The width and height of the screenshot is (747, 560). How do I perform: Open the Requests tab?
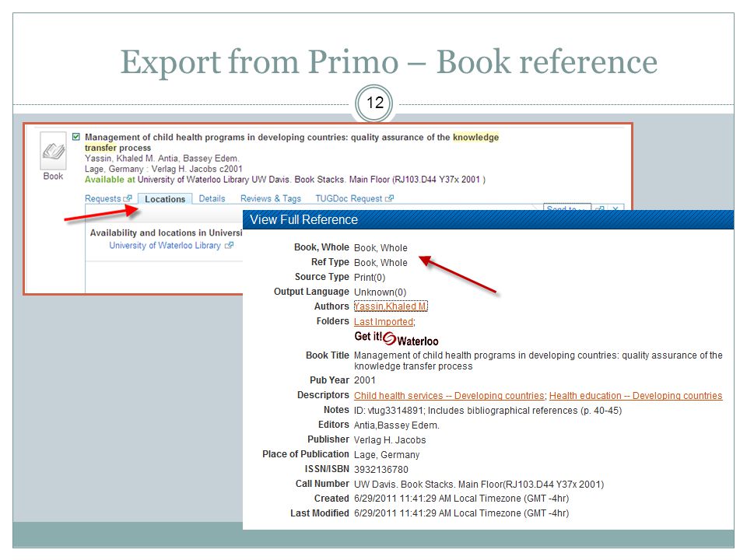[x=103, y=198]
